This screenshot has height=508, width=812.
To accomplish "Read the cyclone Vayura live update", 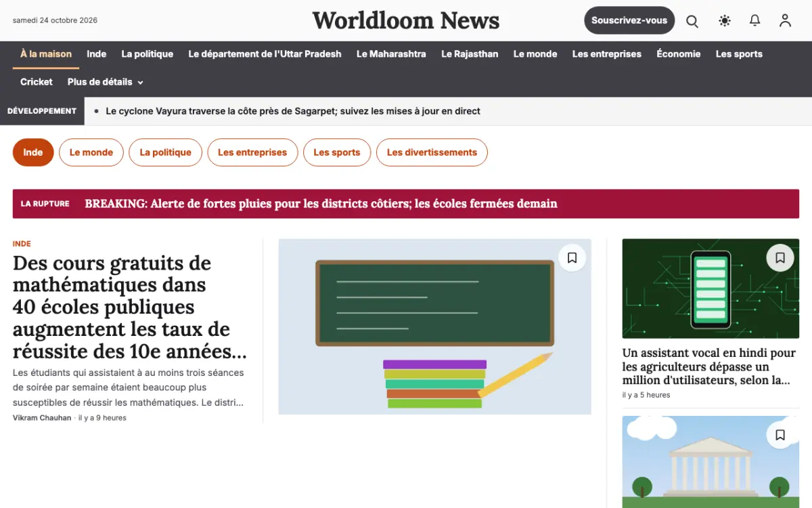I will point(293,111).
